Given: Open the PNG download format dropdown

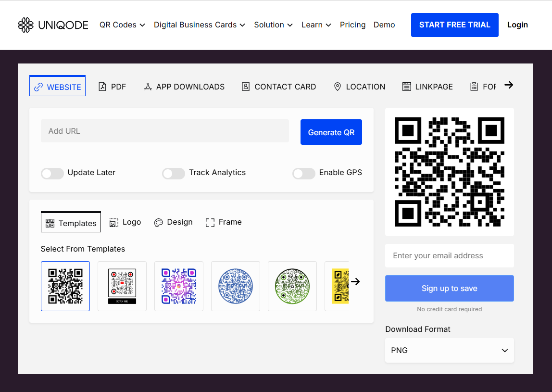Looking at the screenshot, I should coord(449,350).
